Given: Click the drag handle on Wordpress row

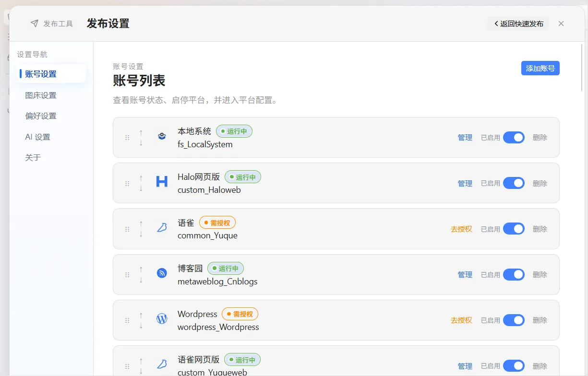Looking at the screenshot, I should click(127, 320).
